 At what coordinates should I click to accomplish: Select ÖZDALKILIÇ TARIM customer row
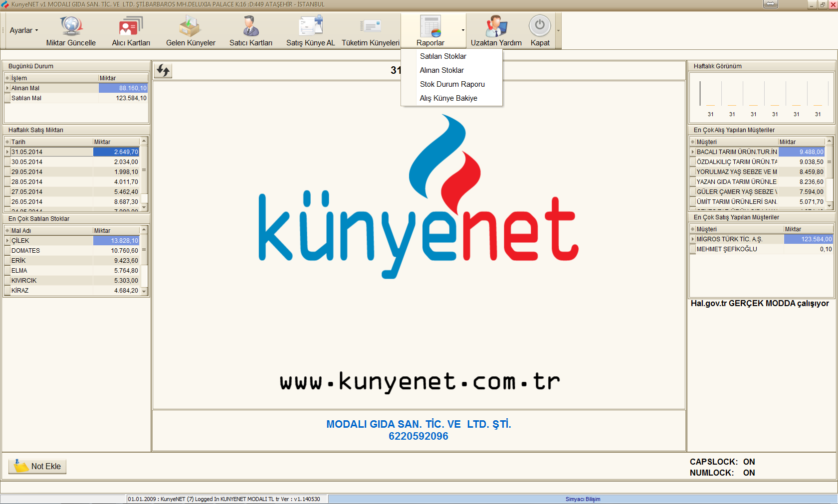pos(758,162)
